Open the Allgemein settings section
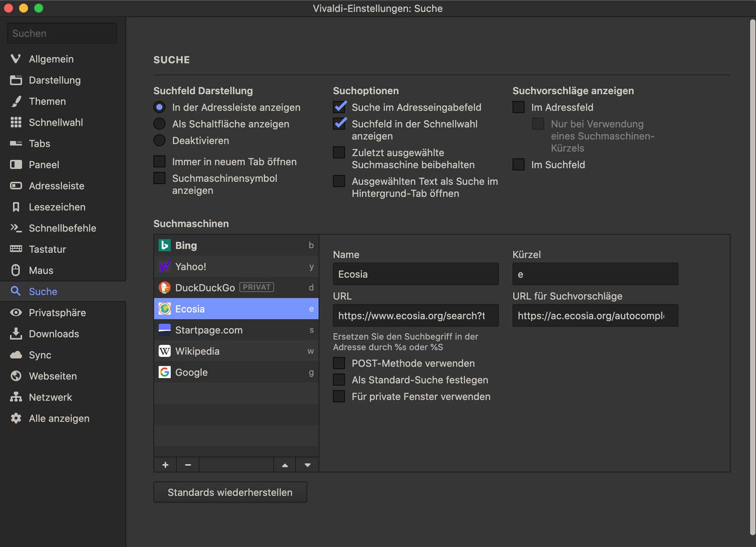The width and height of the screenshot is (756, 547). point(63,59)
